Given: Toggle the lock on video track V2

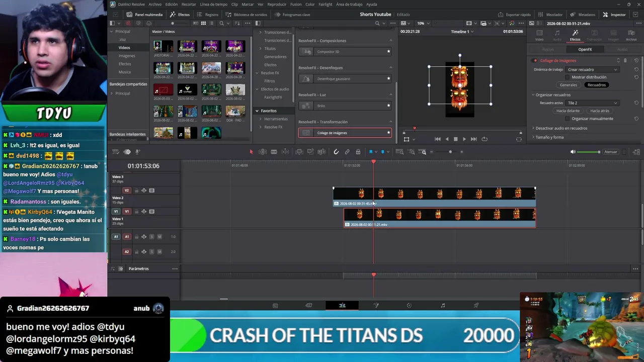Looking at the screenshot, I should pyautogui.click(x=136, y=191).
